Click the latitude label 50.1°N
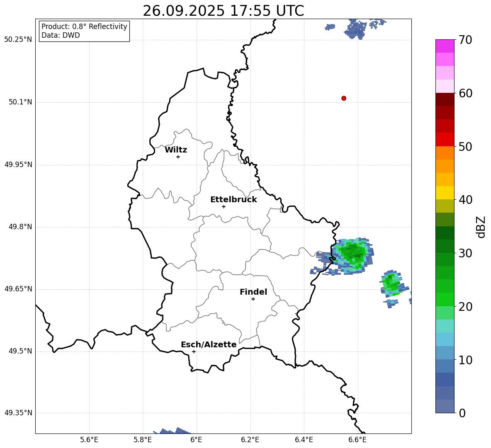This screenshot has height=448, width=491. (x=20, y=102)
